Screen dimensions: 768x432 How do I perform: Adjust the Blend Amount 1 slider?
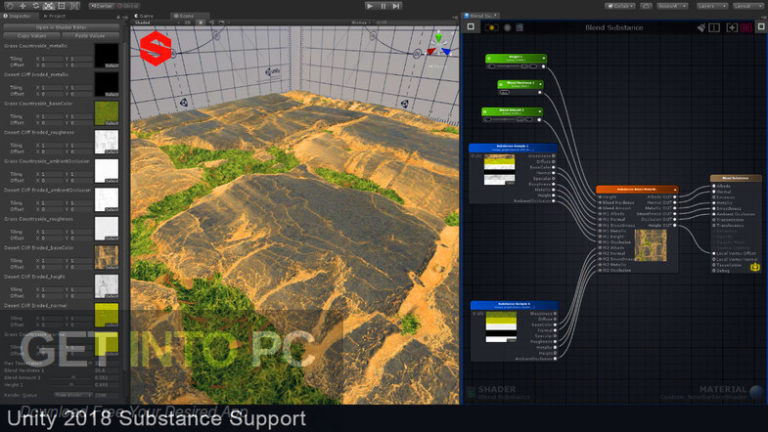(x=73, y=378)
